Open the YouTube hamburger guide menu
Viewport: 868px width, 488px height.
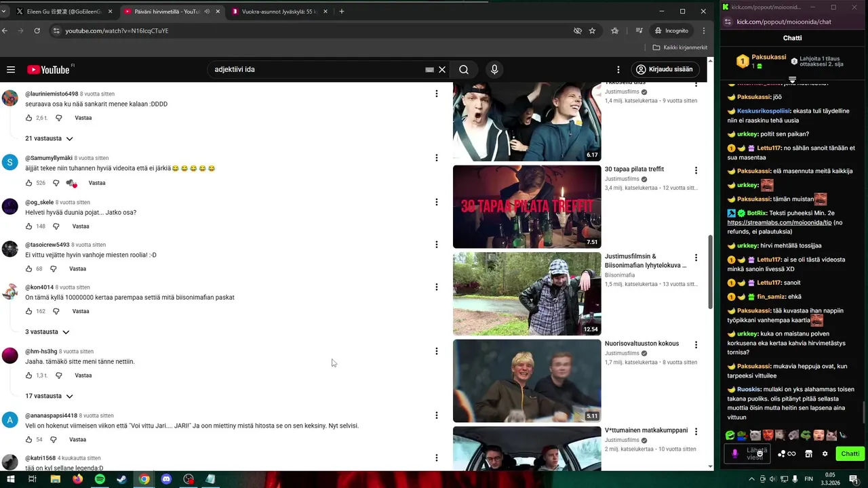(x=11, y=69)
